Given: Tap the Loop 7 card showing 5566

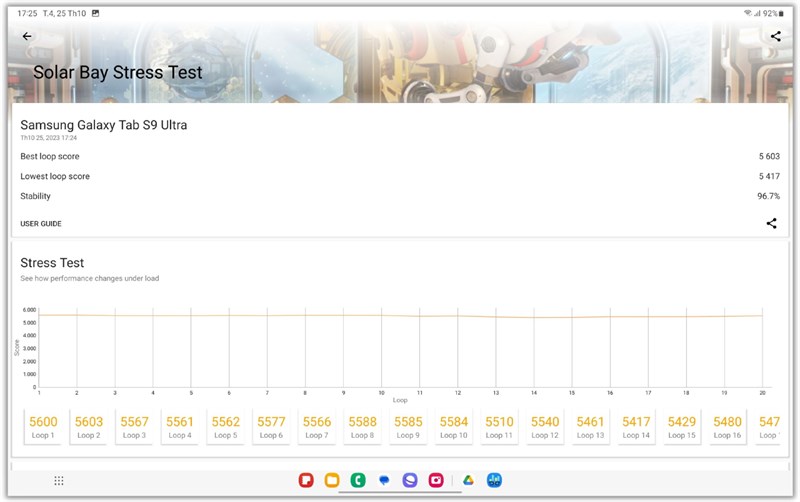Looking at the screenshot, I should 317,427.
